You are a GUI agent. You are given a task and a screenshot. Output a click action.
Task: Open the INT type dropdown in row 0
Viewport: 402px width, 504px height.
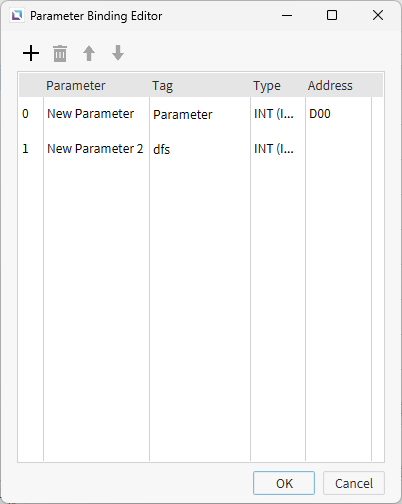[x=278, y=114]
